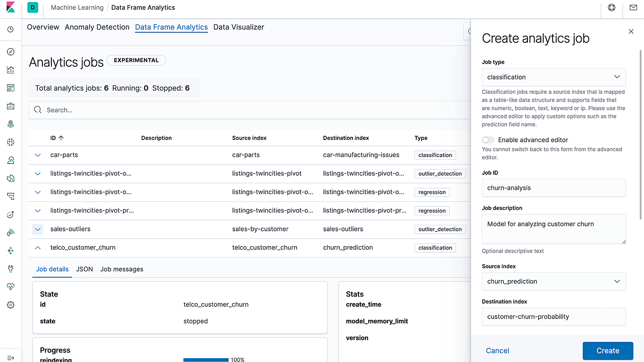The height and width of the screenshot is (362, 644).
Task: Open the Management gear icon in sidebar
Action: click(x=10, y=304)
